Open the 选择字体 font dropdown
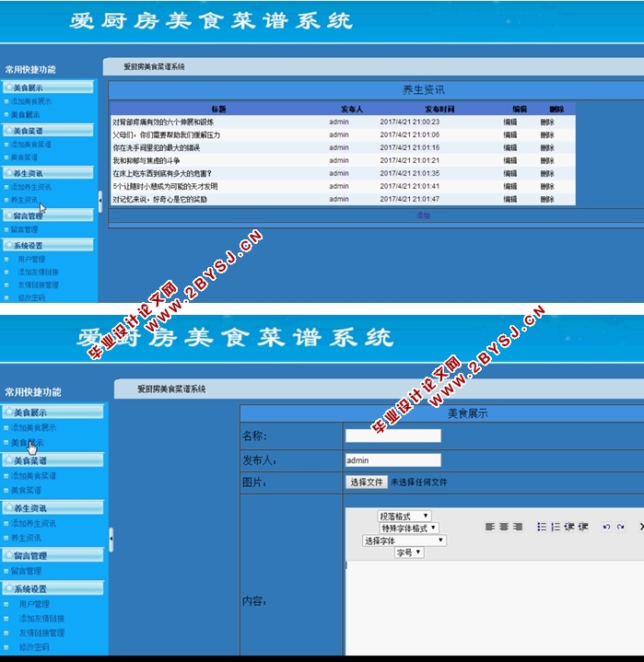 (404, 540)
